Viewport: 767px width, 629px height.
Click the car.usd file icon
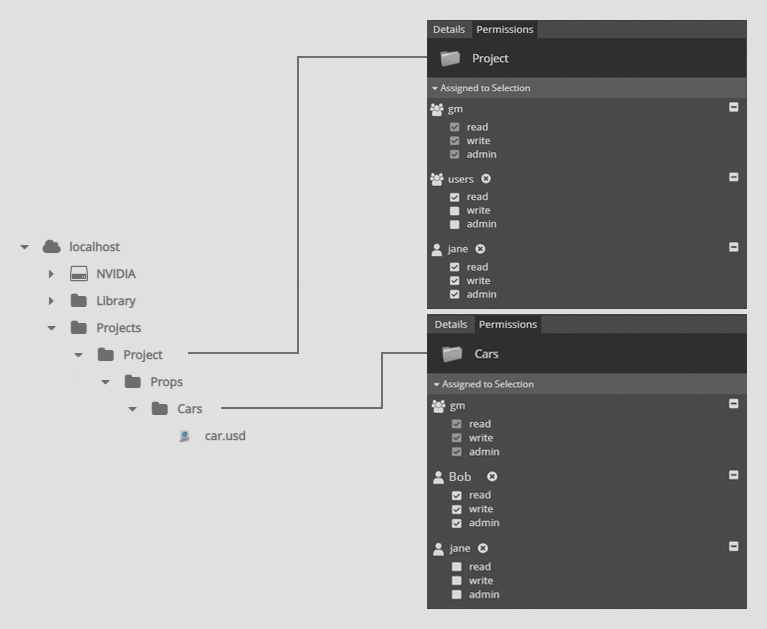[x=184, y=436]
